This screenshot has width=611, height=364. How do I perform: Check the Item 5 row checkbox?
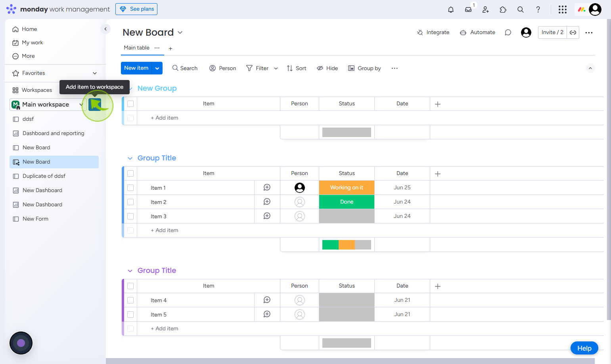[130, 314]
